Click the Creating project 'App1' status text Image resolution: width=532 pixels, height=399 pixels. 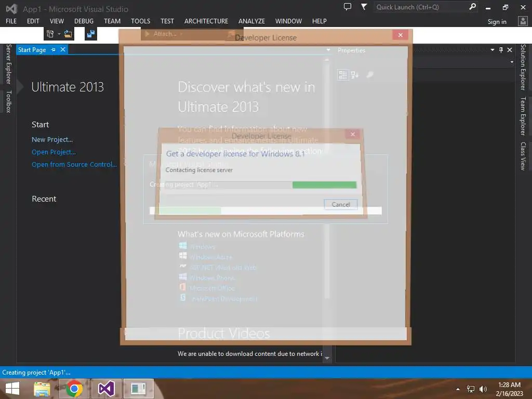tap(36, 373)
